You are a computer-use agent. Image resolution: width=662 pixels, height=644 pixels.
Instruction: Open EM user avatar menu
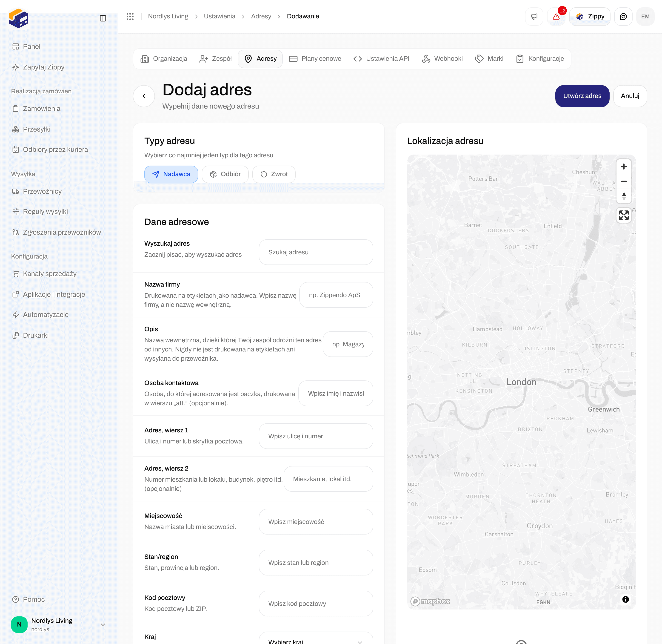[645, 17]
